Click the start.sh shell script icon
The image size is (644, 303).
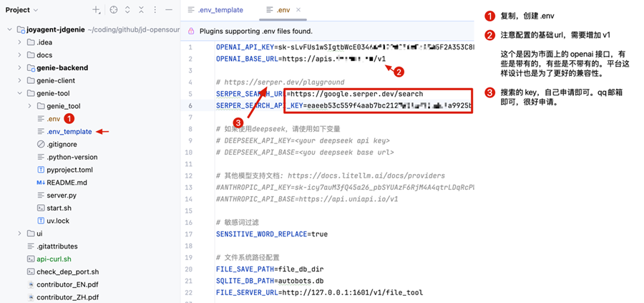[x=41, y=208]
